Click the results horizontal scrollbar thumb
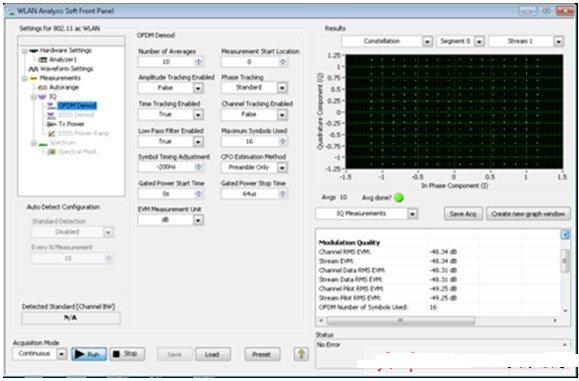The image size is (579, 381). 400,320
